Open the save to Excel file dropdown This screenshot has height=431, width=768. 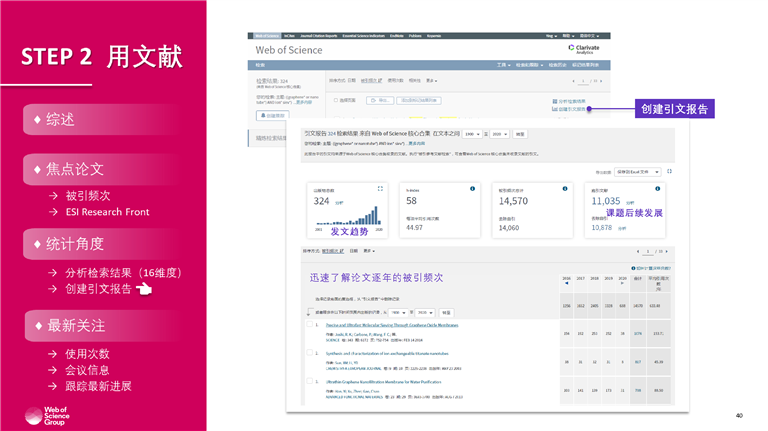point(638,172)
